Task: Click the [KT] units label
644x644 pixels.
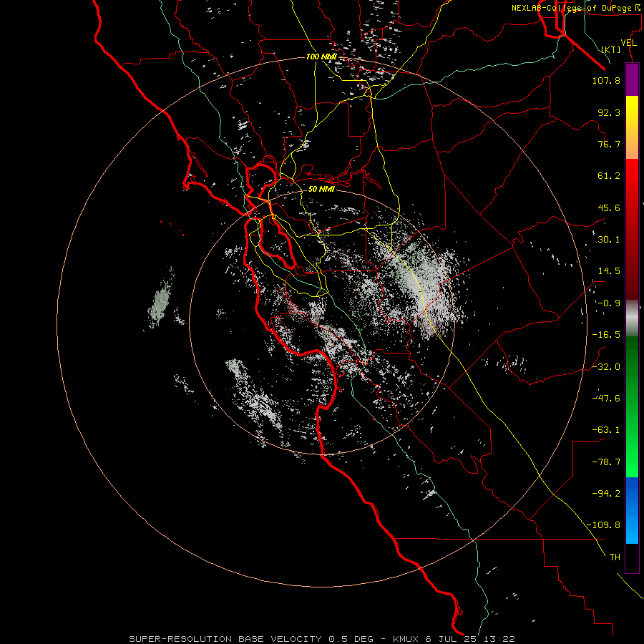Action: point(611,49)
